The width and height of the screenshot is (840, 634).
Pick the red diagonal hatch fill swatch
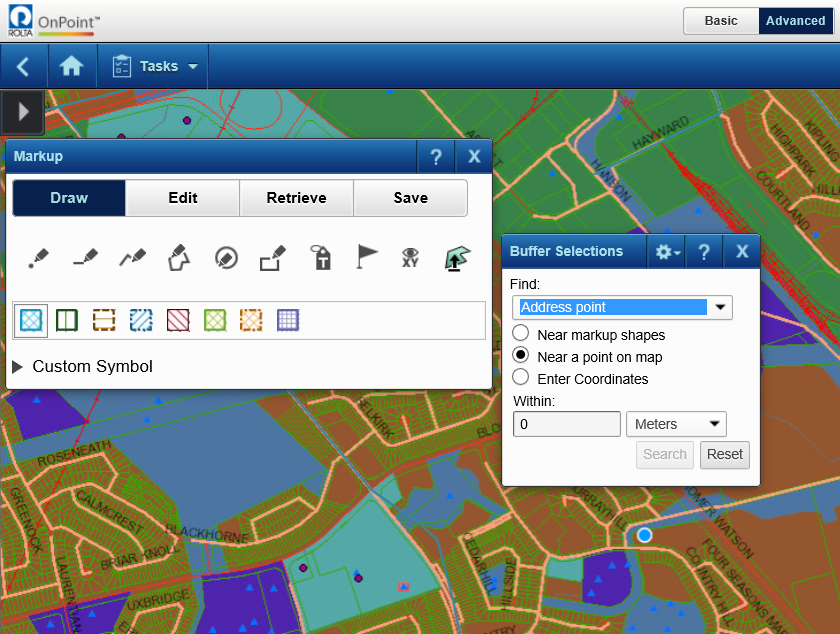tap(177, 320)
